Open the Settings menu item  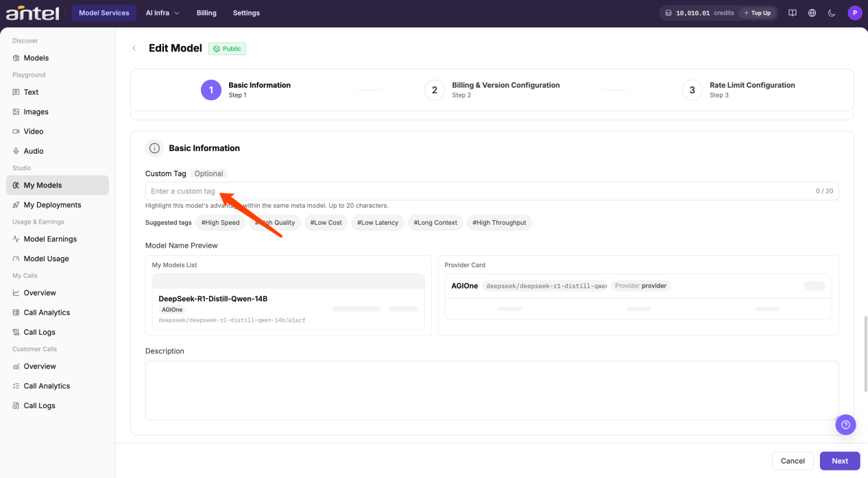pos(246,13)
